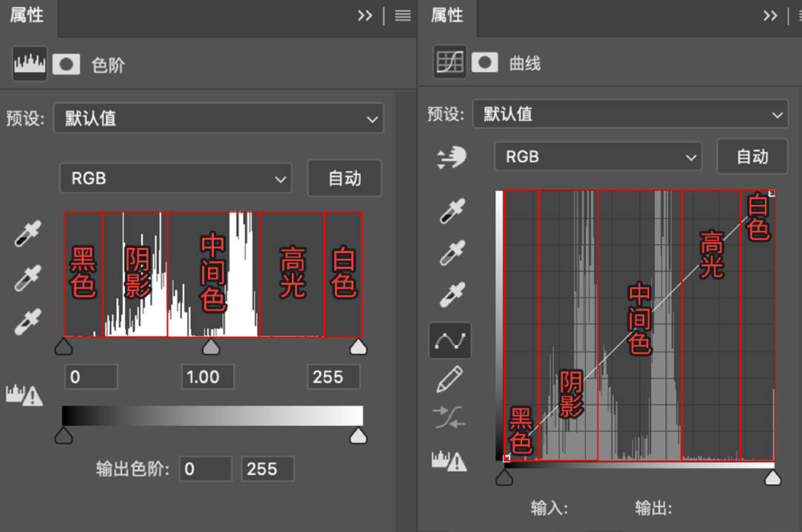Pick the gray point eyedropper in Curves panel
The height and width of the screenshot is (532, 802).
click(x=453, y=253)
